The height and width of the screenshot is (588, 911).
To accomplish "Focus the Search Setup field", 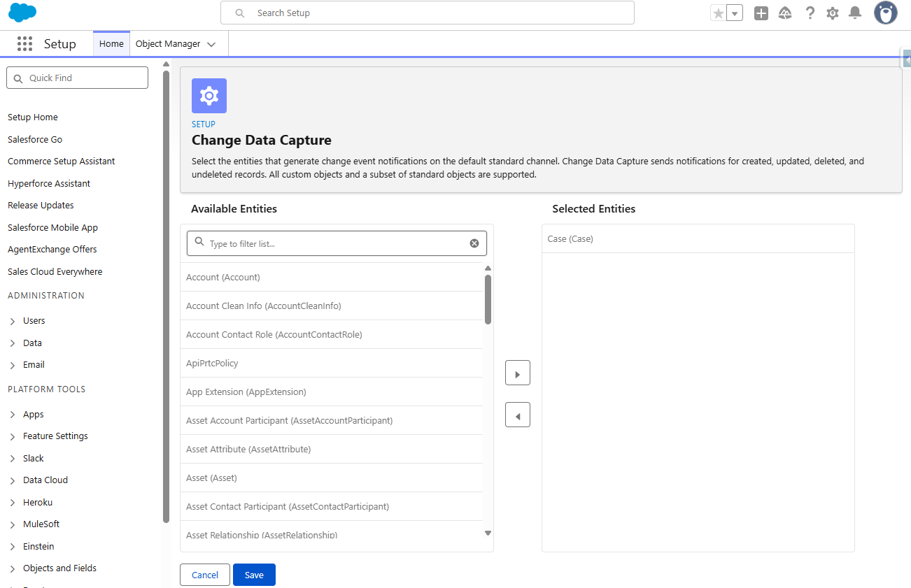I will pos(428,13).
